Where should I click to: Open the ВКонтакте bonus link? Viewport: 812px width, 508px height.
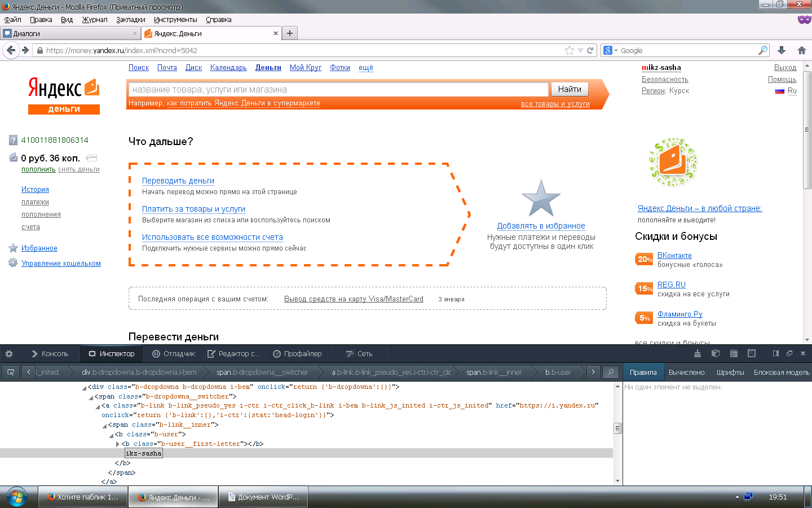click(x=674, y=255)
